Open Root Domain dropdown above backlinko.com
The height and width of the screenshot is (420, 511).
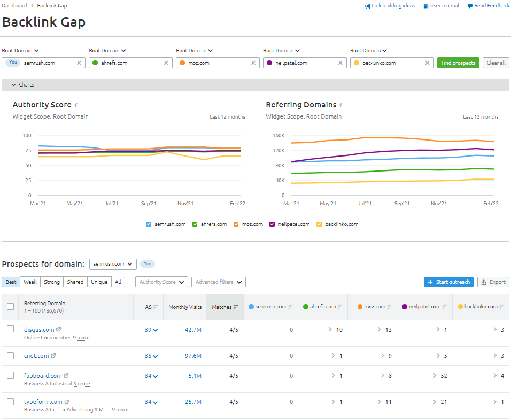(x=369, y=51)
